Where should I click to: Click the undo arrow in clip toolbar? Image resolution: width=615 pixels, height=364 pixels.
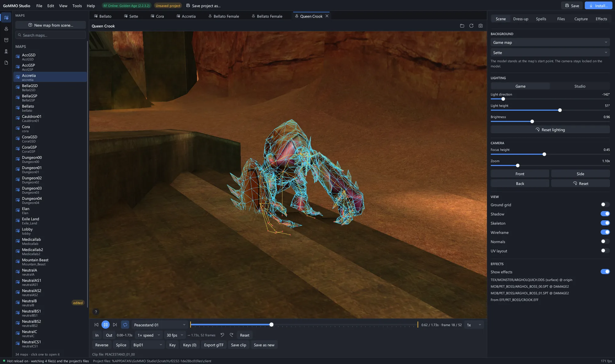[x=222, y=335]
